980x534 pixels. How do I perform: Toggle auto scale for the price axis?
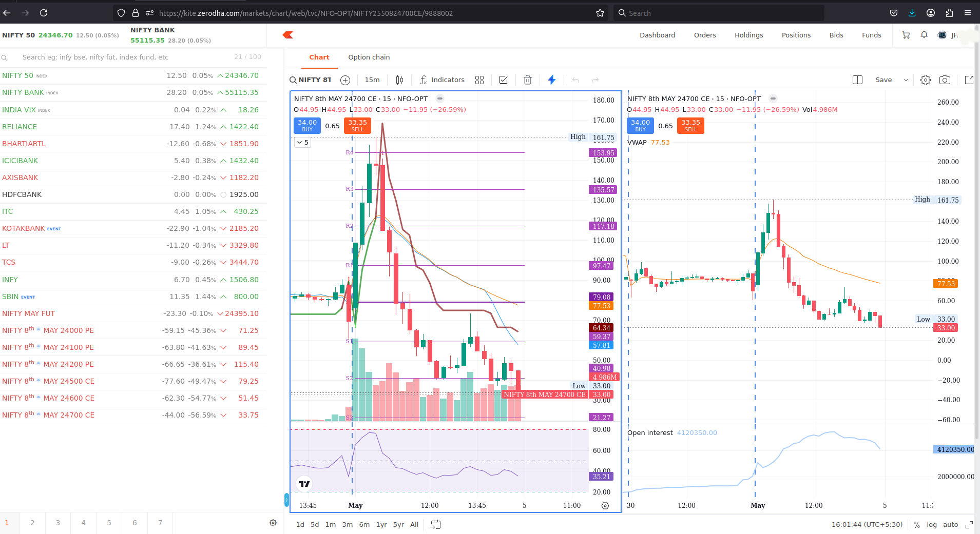click(951, 524)
